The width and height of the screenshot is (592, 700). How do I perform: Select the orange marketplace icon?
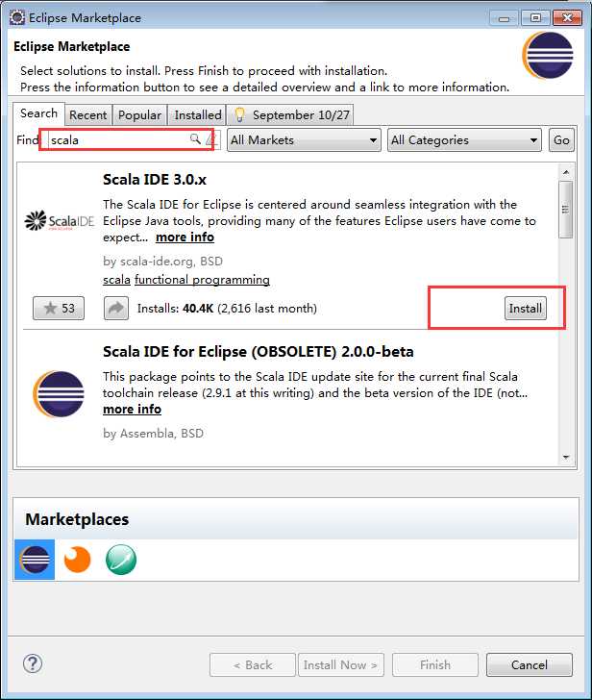click(x=77, y=560)
